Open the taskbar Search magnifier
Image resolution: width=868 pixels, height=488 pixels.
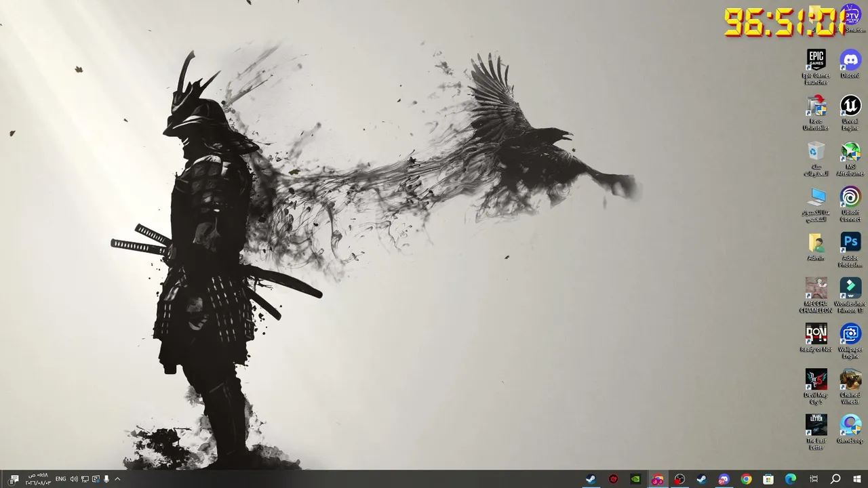(x=835, y=479)
